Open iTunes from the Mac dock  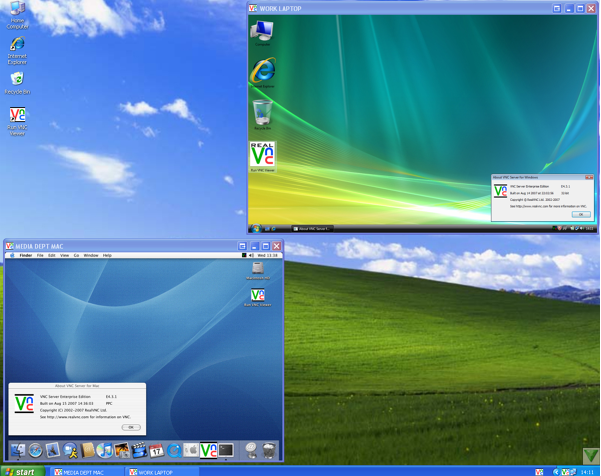[x=104, y=450]
